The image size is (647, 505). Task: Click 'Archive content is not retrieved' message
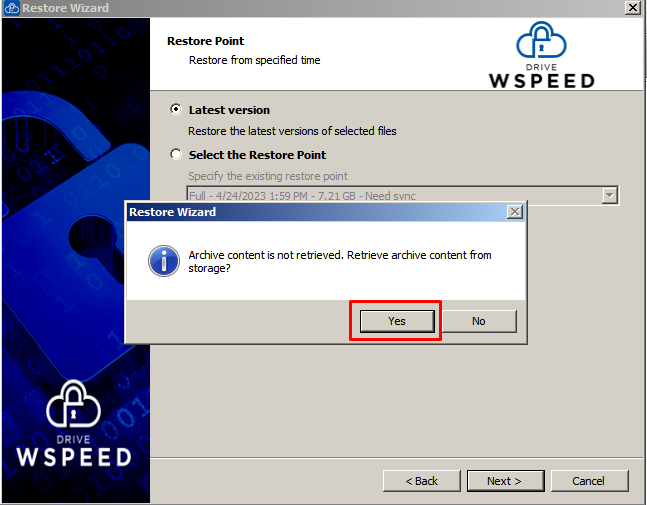pos(340,262)
